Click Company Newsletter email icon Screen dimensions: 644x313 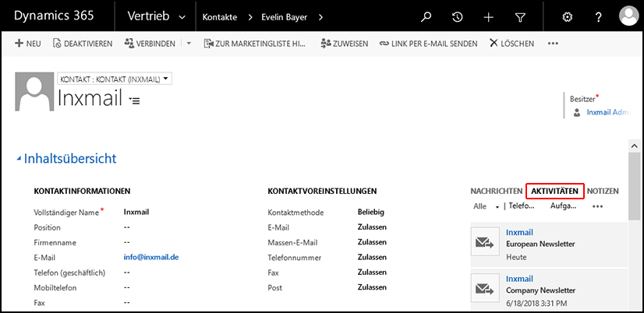[485, 288]
